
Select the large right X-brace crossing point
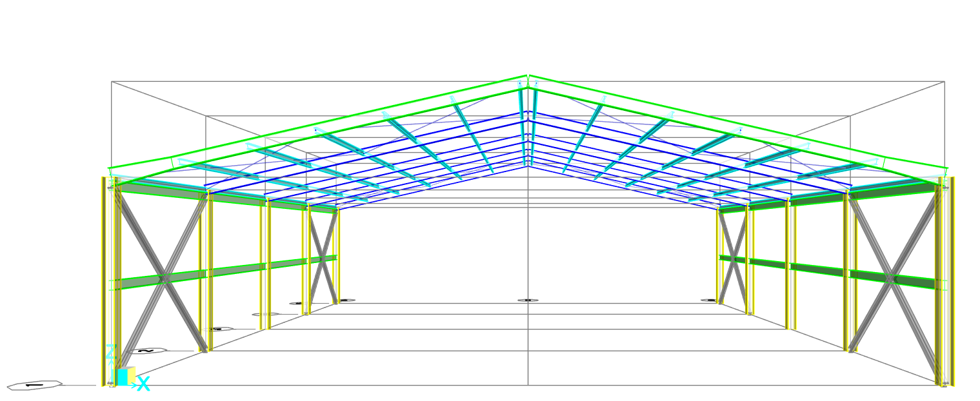tap(892, 279)
